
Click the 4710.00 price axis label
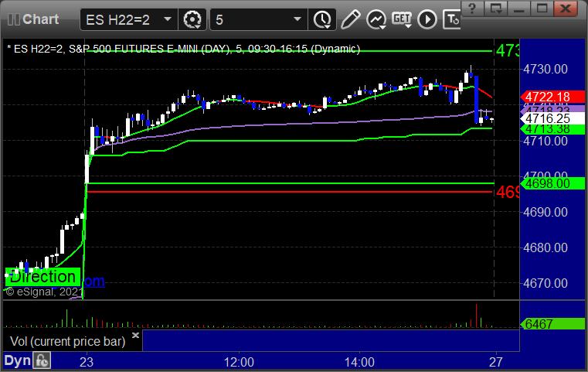tap(546, 141)
